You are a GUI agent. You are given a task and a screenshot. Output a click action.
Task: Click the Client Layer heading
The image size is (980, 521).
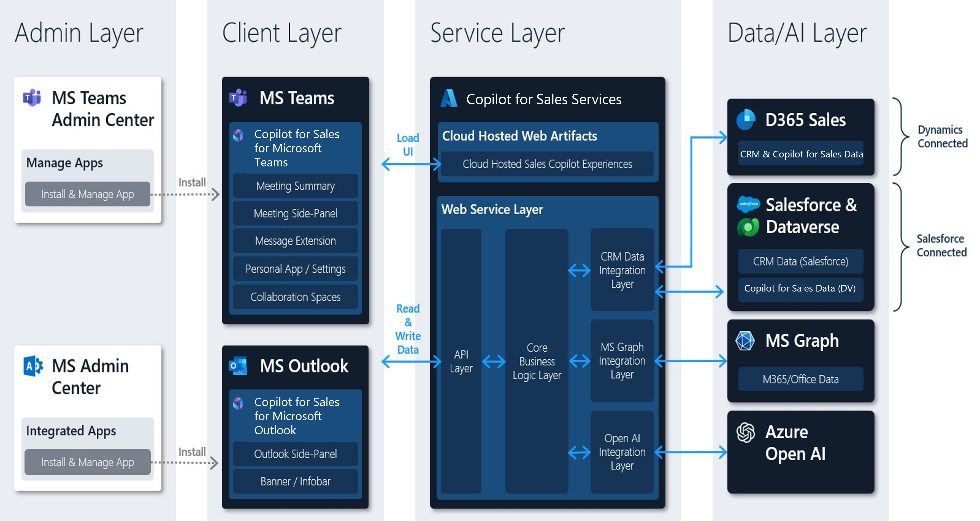coord(282,34)
